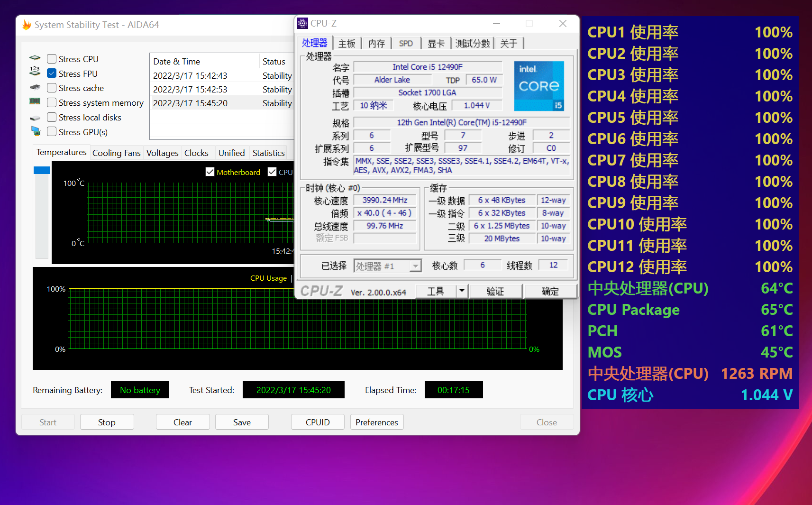Click the TDP value 65.0 W
The height and width of the screenshot is (505, 812).
484,80
